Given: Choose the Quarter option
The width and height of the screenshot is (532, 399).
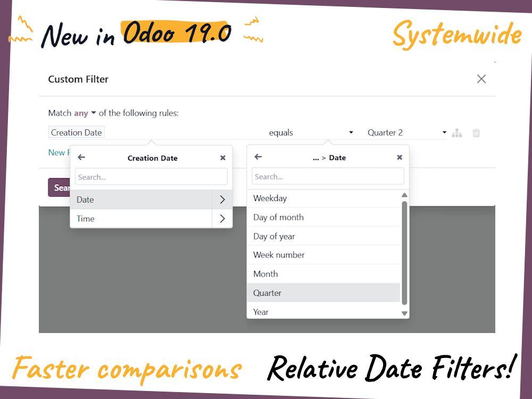Looking at the screenshot, I should (323, 293).
